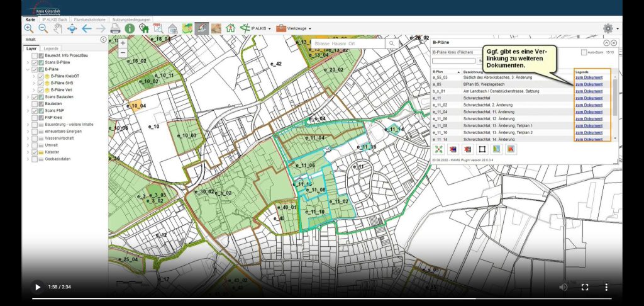Viewport: 644px width, 306px height.
Task: Click the green map export icon
Action: (x=496, y=149)
